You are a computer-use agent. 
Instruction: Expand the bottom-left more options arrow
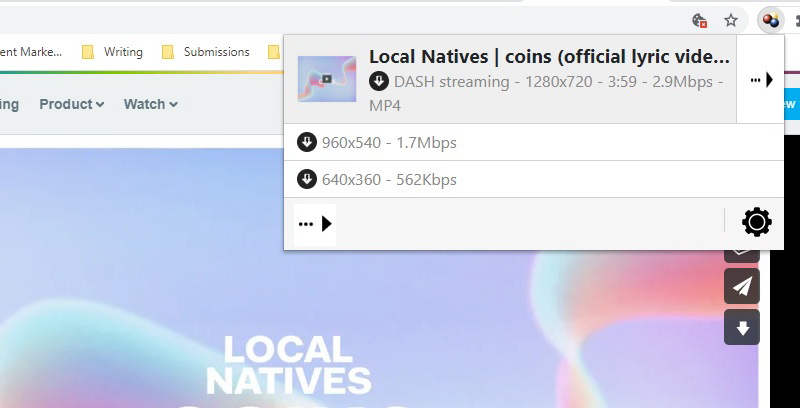[314, 224]
